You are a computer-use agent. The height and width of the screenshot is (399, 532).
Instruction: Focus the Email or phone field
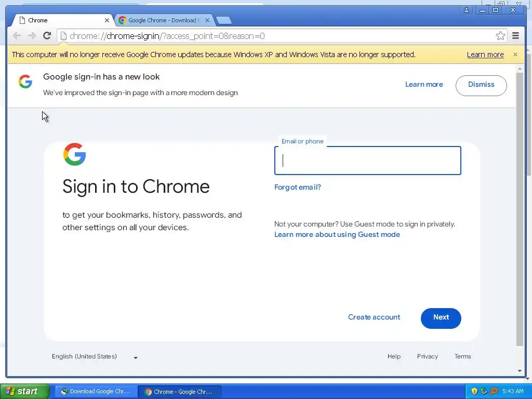pyautogui.click(x=367, y=161)
